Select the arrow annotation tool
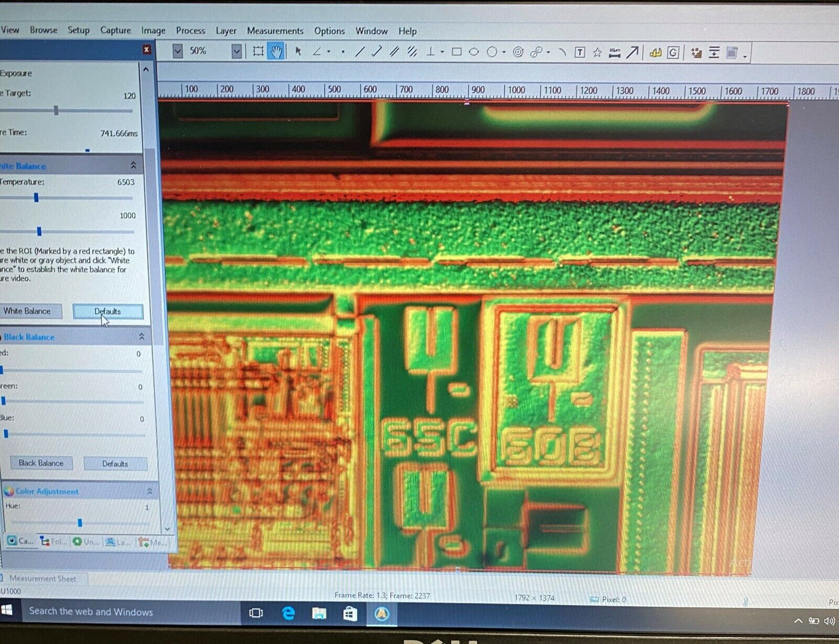The width and height of the screenshot is (839, 644). pyautogui.click(x=632, y=52)
